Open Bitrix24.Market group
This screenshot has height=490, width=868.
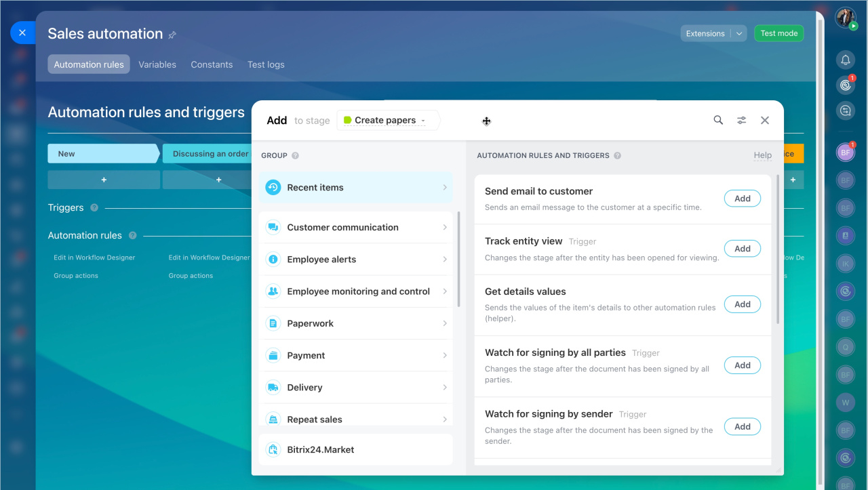point(355,449)
